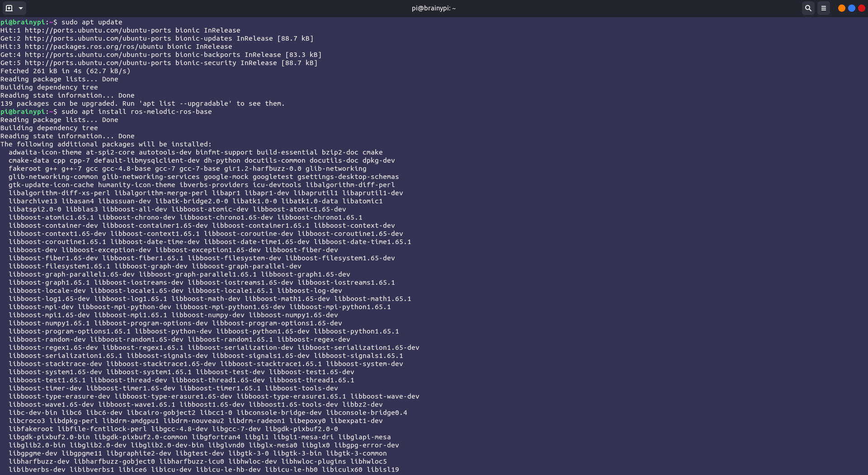
Task: Click the 'build-essential' package name
Action: [x=287, y=152]
